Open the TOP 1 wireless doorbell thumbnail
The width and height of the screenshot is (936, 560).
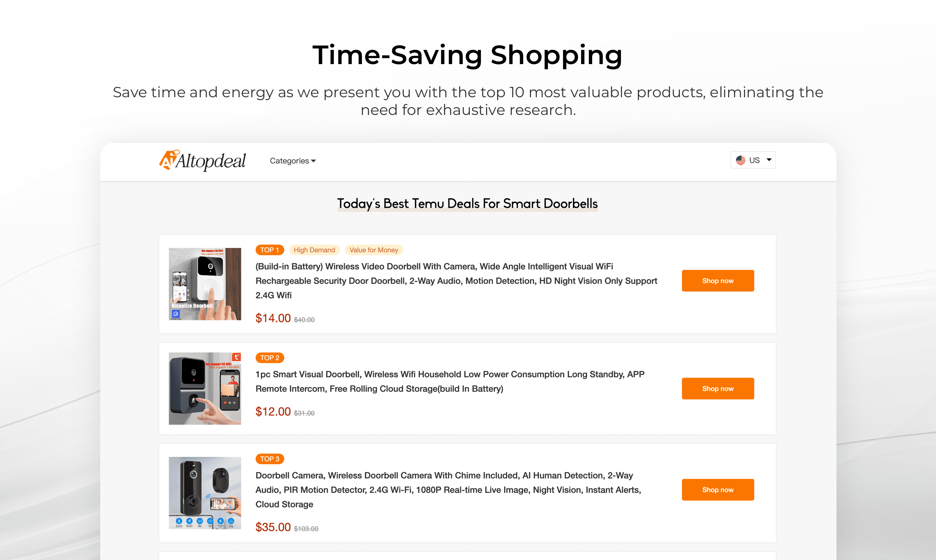tap(205, 284)
